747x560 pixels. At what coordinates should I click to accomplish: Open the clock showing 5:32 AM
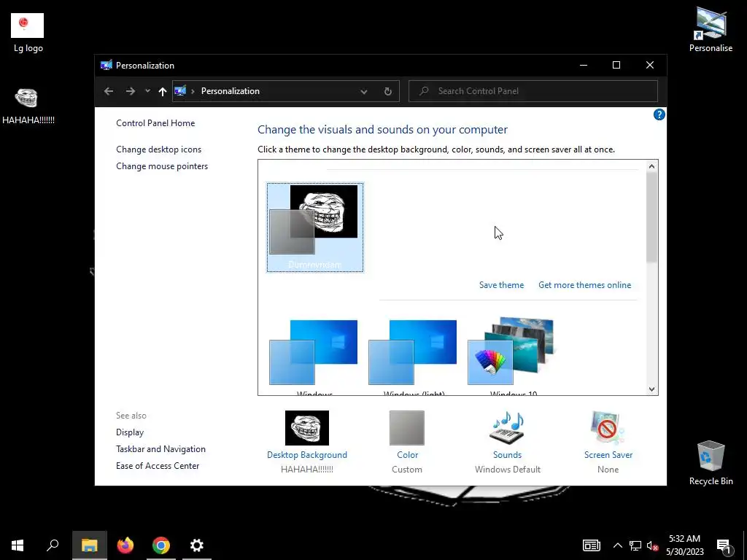pos(684,545)
